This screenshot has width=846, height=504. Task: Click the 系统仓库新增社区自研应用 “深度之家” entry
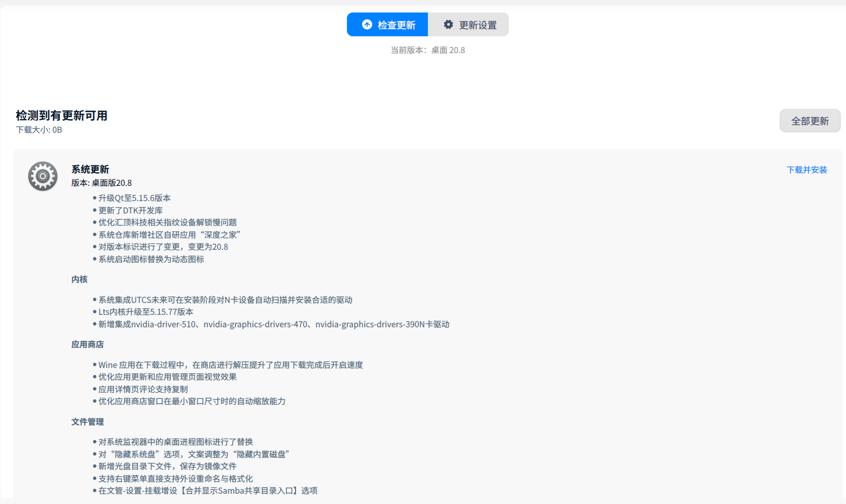click(169, 235)
